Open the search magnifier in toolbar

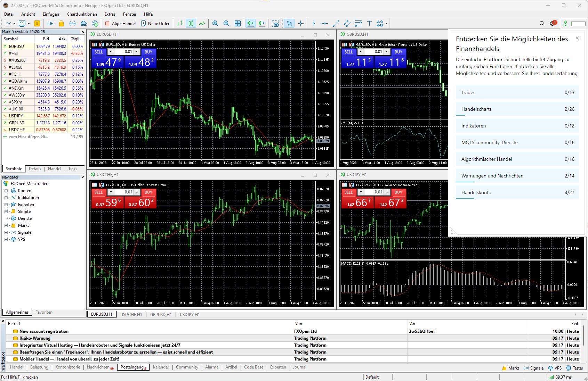coord(542,24)
